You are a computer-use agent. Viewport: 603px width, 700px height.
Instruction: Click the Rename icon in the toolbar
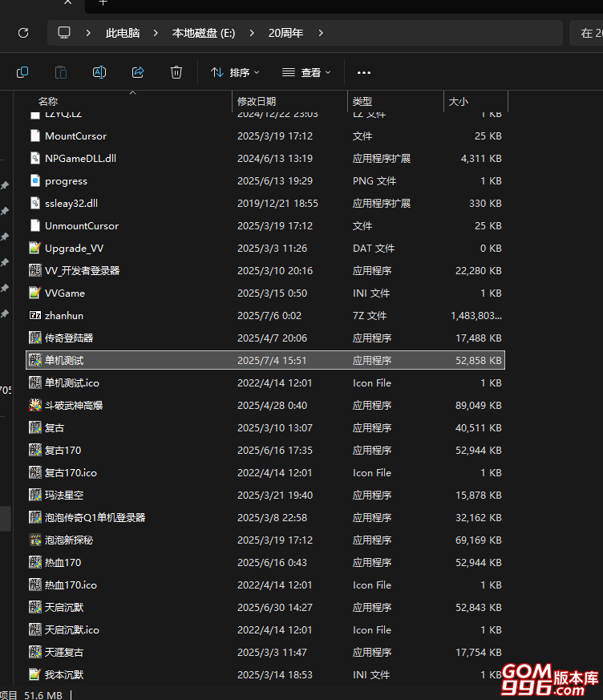tap(99, 72)
